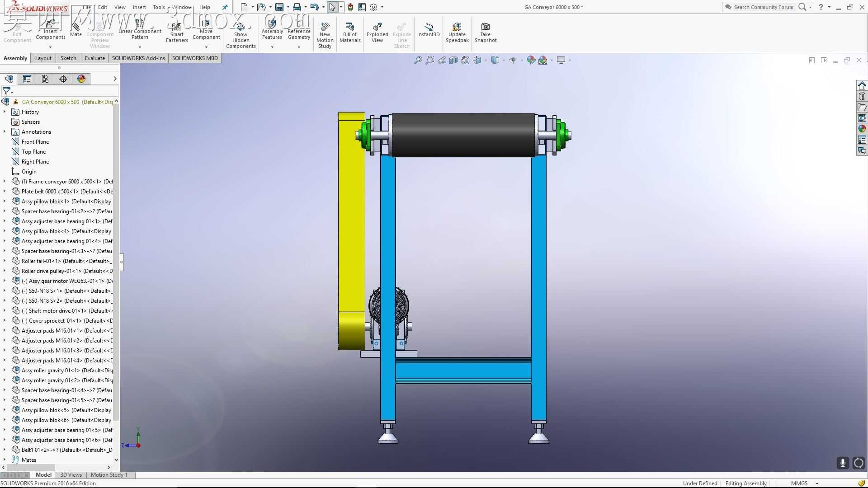
Task: Open the Tools menu
Action: tap(159, 7)
